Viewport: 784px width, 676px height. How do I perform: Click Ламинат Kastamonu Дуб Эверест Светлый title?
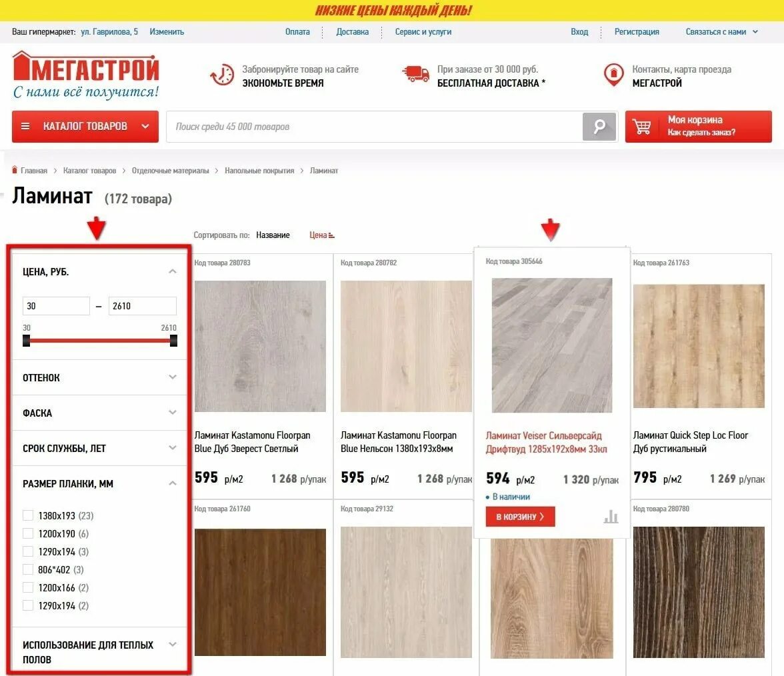coord(253,441)
